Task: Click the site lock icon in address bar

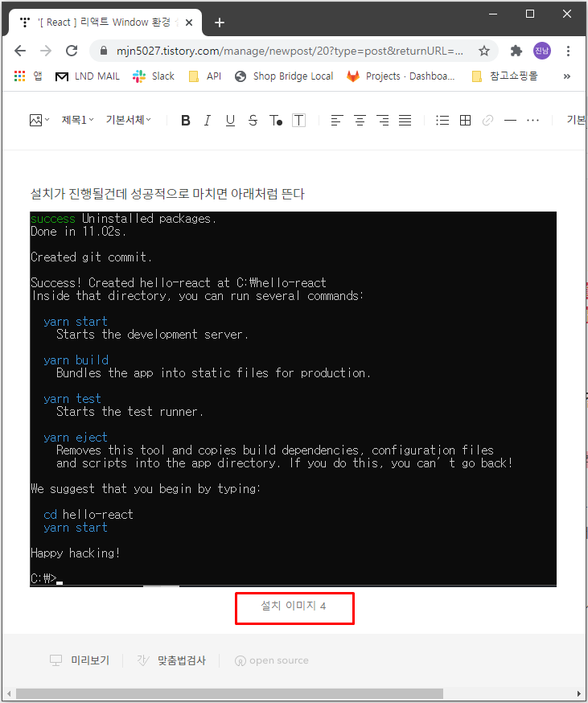Action: pos(104,50)
